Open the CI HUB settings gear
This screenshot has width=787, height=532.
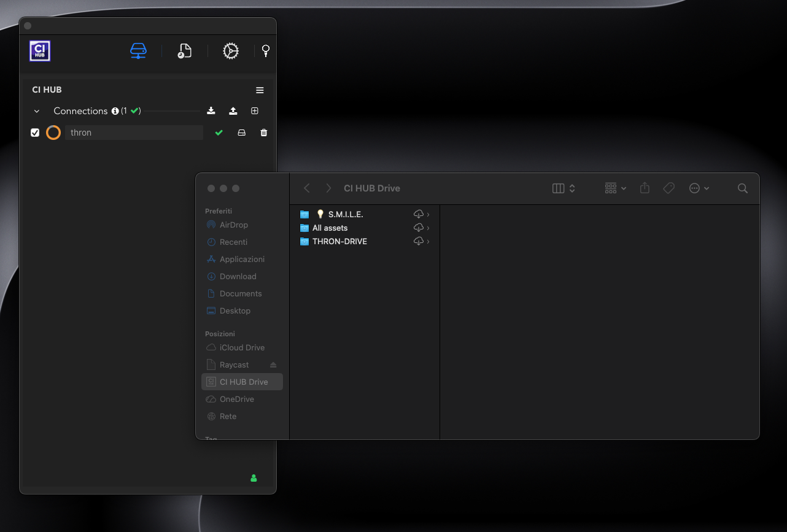[231, 51]
